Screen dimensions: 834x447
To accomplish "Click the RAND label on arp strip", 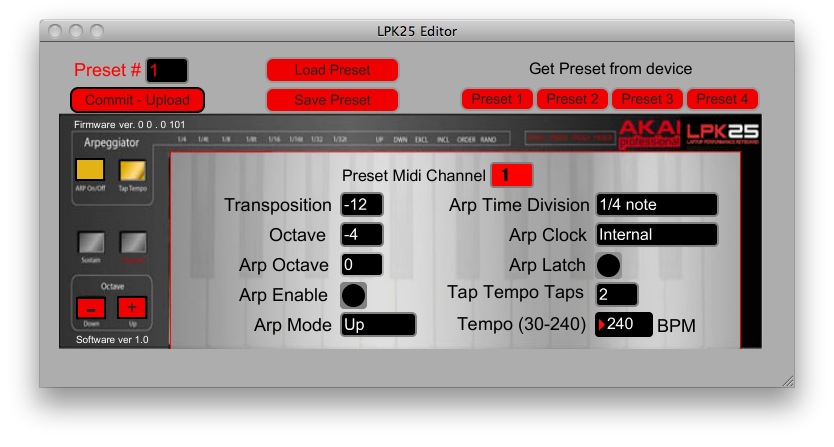I will [488, 139].
